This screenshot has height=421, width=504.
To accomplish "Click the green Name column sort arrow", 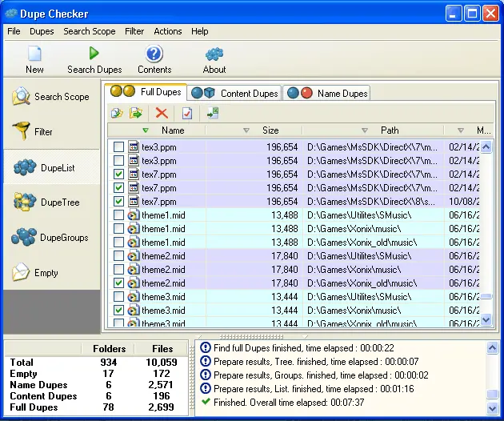I will [x=145, y=130].
